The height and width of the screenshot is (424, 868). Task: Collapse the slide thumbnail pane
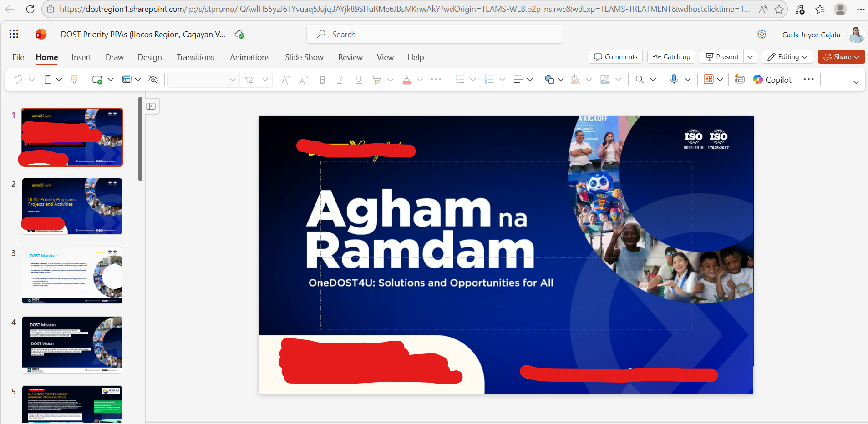point(151,106)
